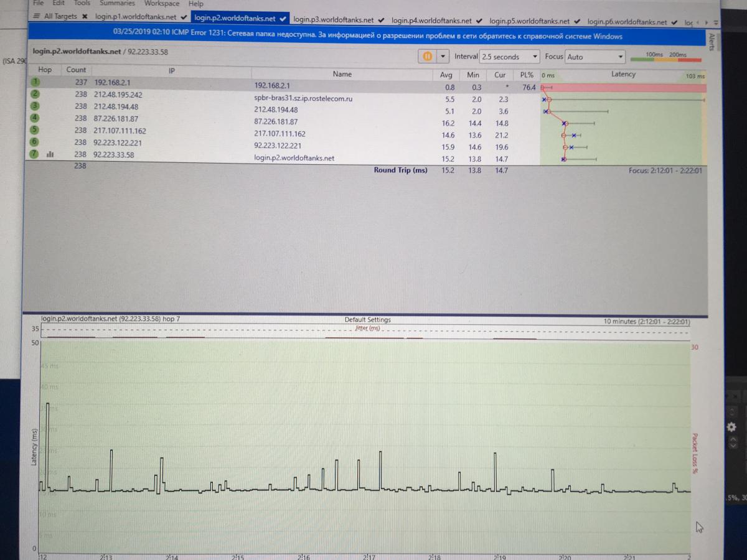
Task: Open the File menu
Action: [x=39, y=3]
